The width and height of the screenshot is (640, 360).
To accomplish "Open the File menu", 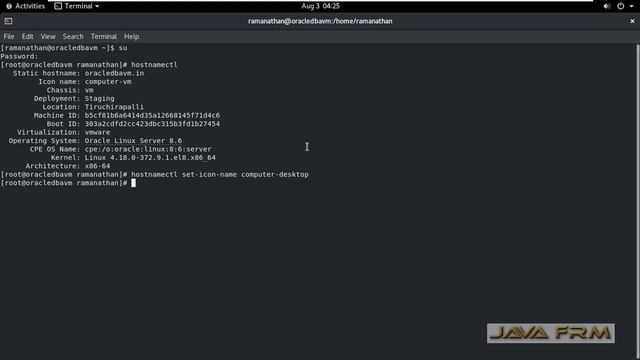I will click(x=9, y=36).
